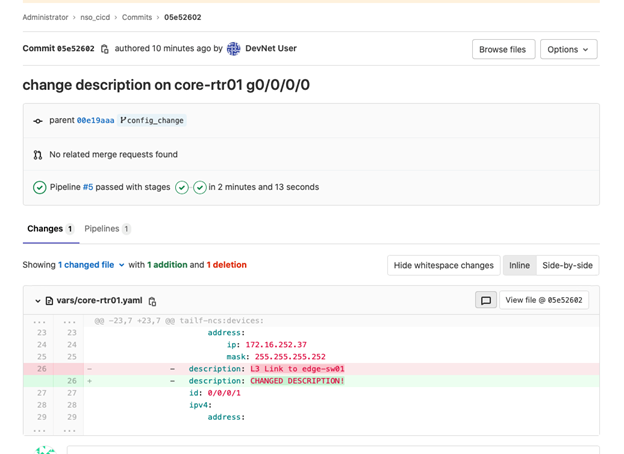Image resolution: width=624 pixels, height=454 pixels.
Task: Click the first stage status check icon
Action: pyautogui.click(x=182, y=187)
